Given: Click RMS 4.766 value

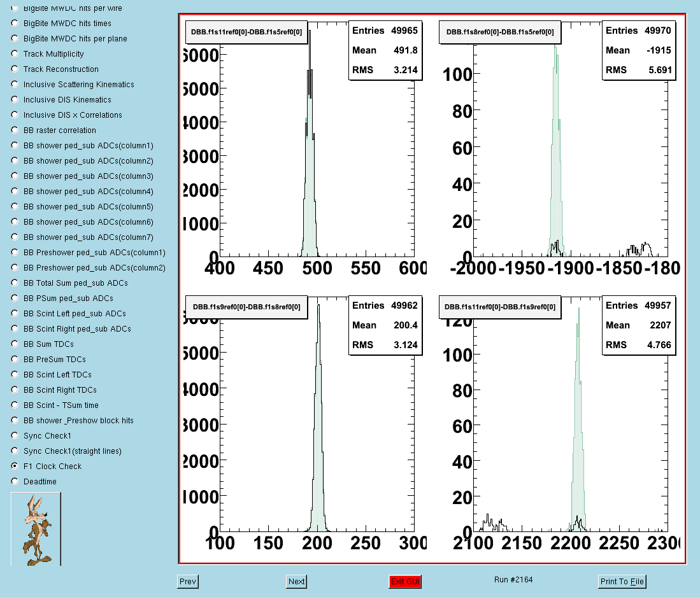Looking at the screenshot, I should point(659,344).
